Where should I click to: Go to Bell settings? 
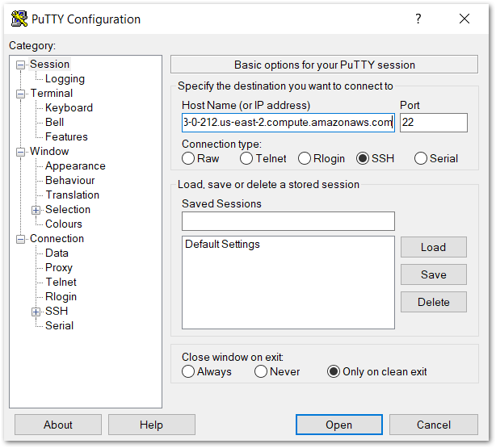(54, 123)
